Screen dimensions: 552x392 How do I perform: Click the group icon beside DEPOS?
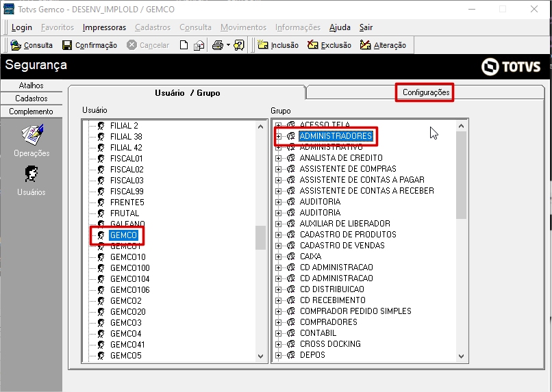pos(291,355)
